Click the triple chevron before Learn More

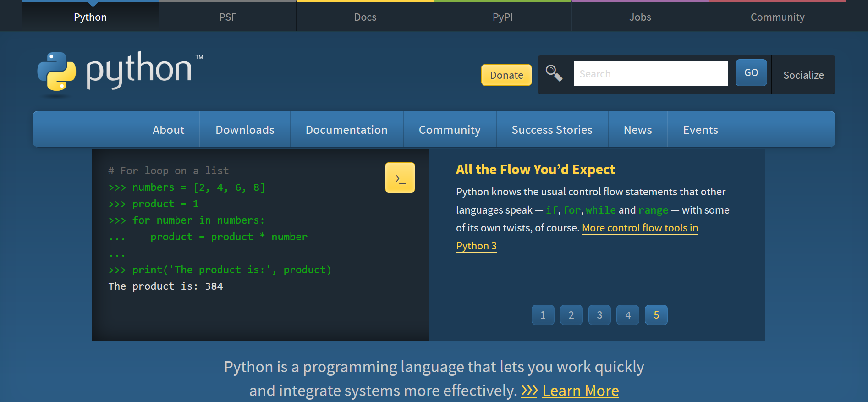click(529, 391)
